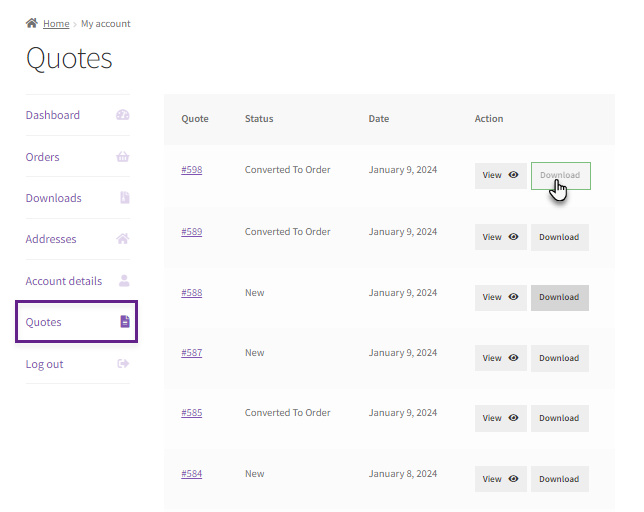
Task: Click the Downloads file icon
Action: click(x=124, y=197)
